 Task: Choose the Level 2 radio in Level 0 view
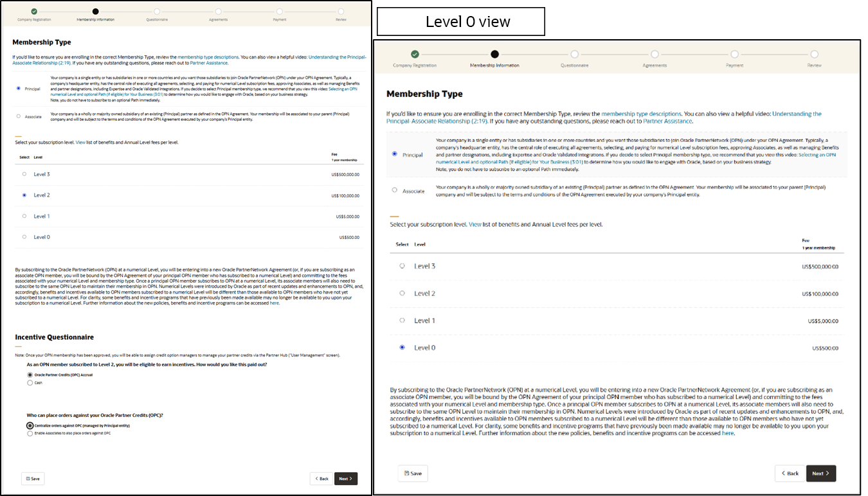[x=402, y=293]
